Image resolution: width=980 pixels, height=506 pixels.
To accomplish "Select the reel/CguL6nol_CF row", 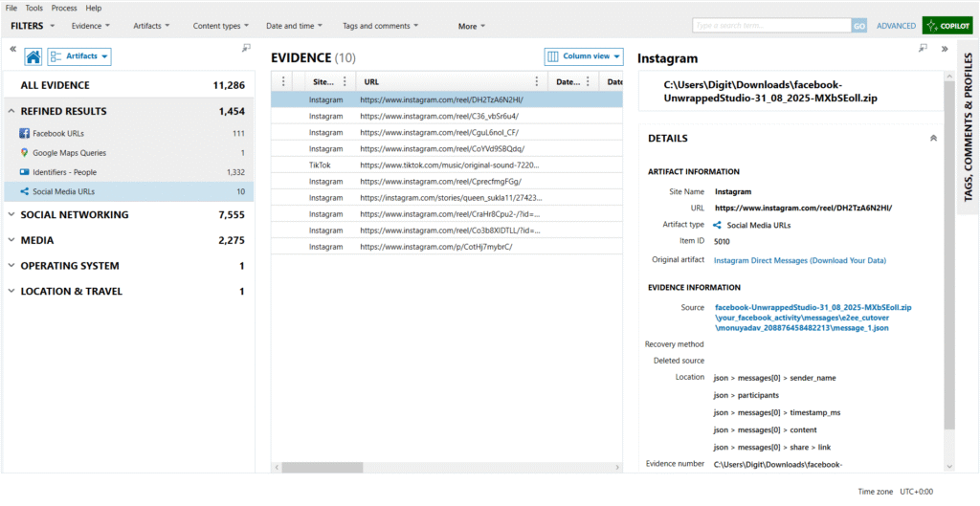I will 447,132.
